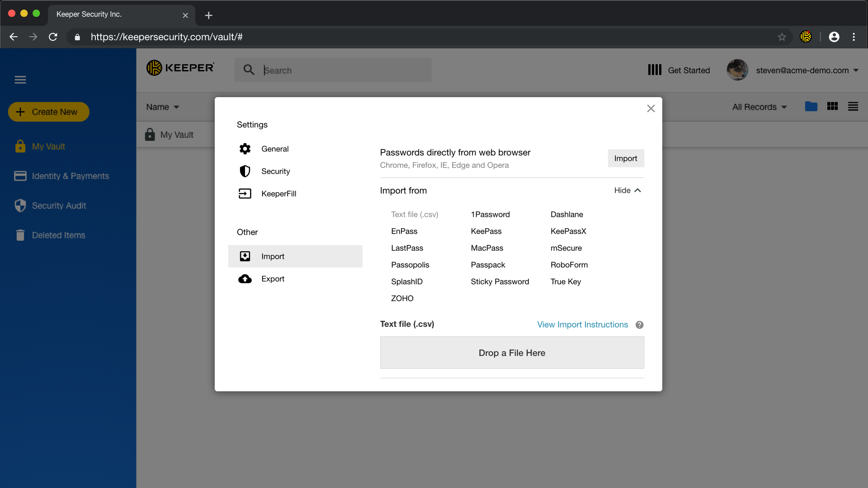Select LastPass import source

point(407,248)
